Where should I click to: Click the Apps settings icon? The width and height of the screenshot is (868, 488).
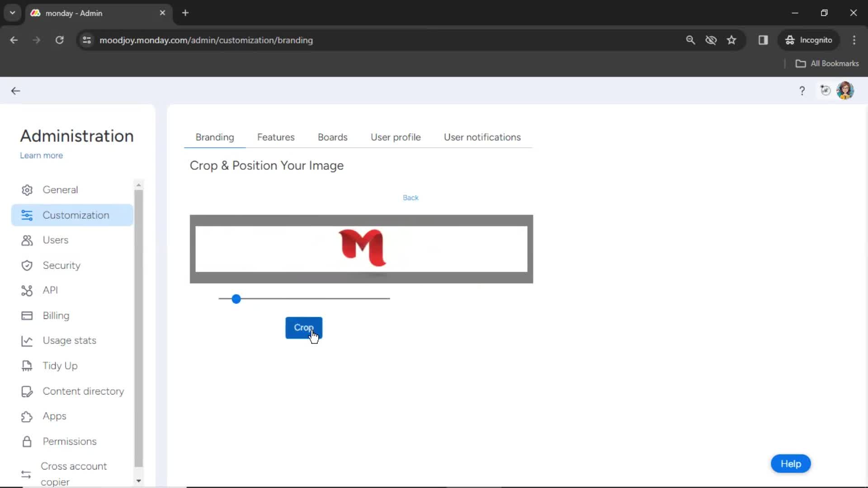coord(26,416)
